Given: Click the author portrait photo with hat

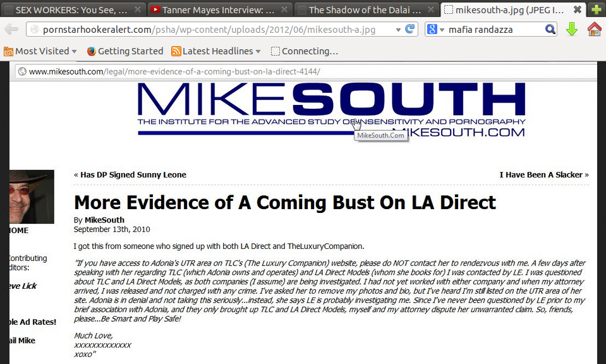Looking at the screenshot, I should pos(32,197).
